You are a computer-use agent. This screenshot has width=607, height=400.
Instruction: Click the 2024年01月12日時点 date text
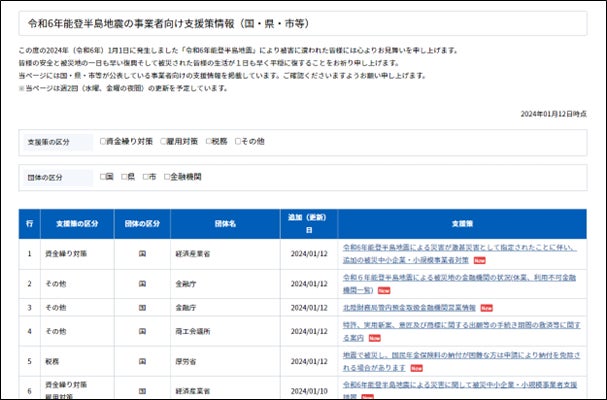click(554, 114)
